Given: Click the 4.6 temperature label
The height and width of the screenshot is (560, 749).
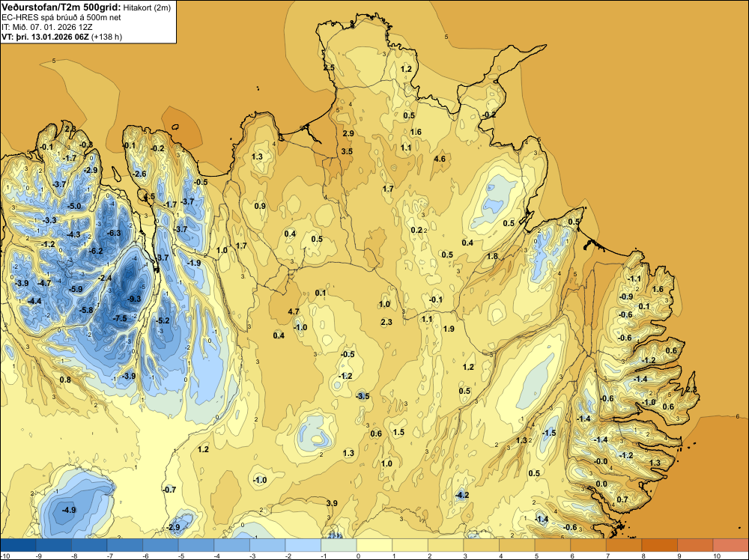Looking at the screenshot, I should tap(440, 159).
